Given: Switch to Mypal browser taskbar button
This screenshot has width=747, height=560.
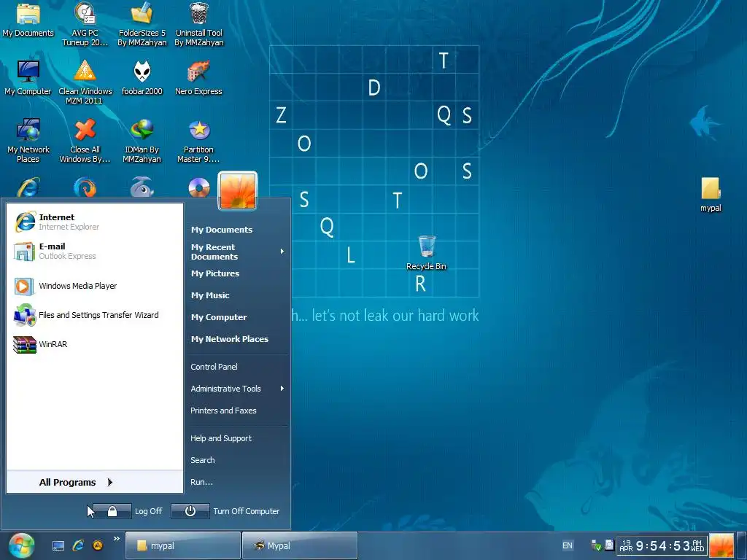Looking at the screenshot, I should (x=300, y=545).
